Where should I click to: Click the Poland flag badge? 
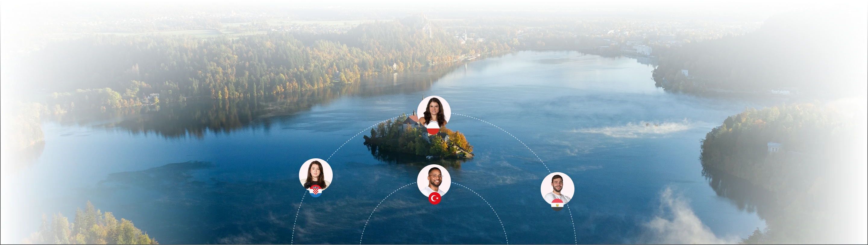tap(433, 129)
